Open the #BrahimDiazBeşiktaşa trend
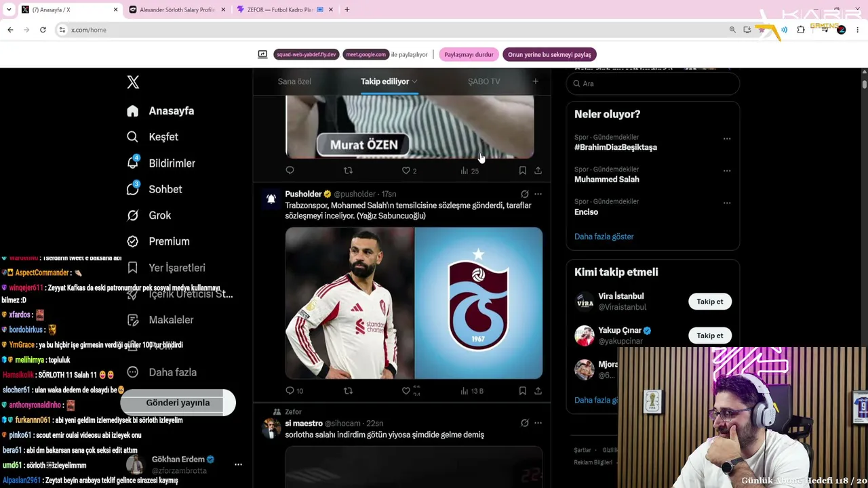 [616, 147]
